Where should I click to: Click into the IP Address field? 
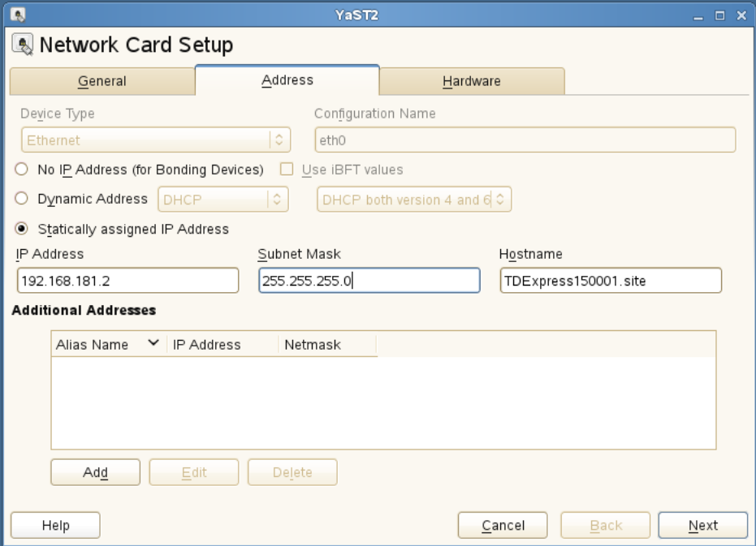pos(127,281)
